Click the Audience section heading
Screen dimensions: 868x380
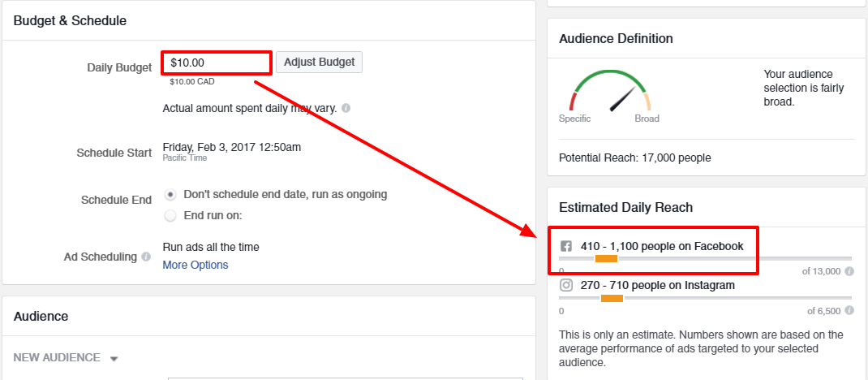pyautogui.click(x=41, y=316)
